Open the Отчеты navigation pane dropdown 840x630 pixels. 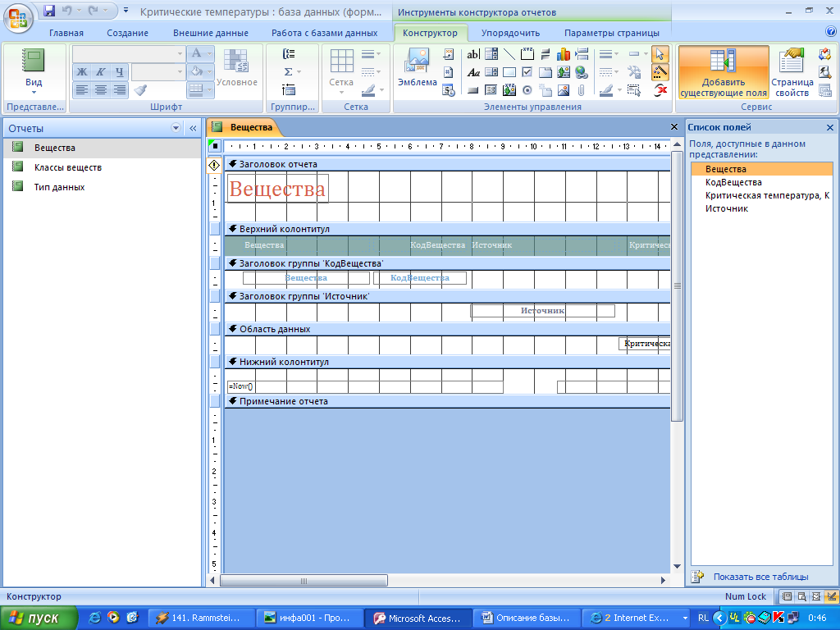[176, 128]
